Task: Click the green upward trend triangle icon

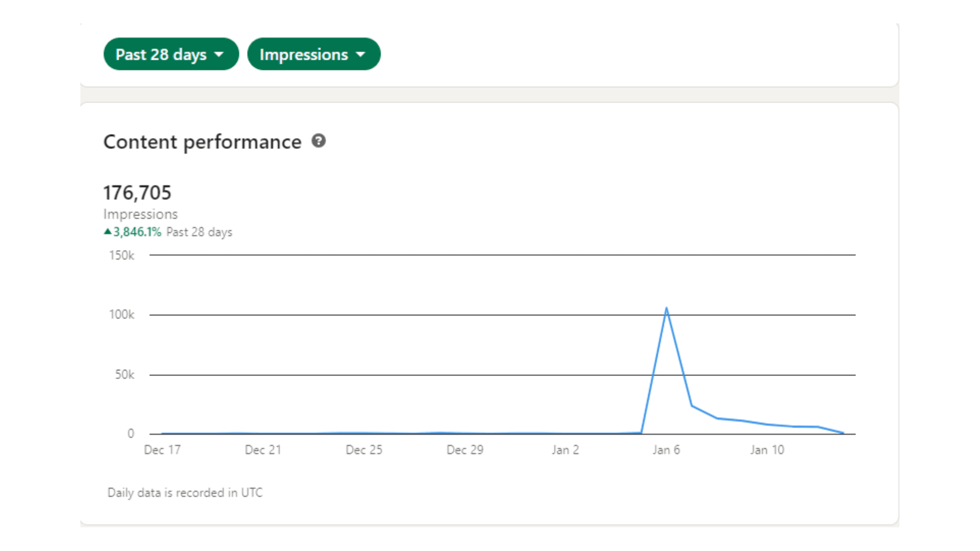Action: [x=107, y=232]
